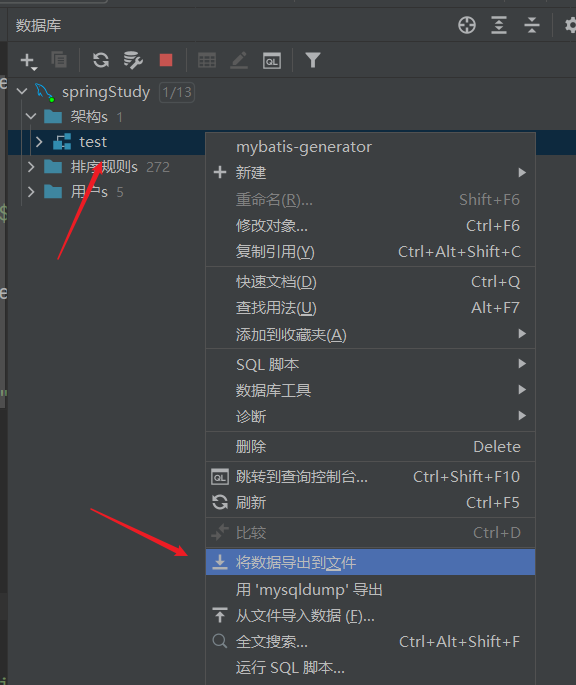576x685 pixels.
Task: Click the filter funnel icon
Action: 313,60
